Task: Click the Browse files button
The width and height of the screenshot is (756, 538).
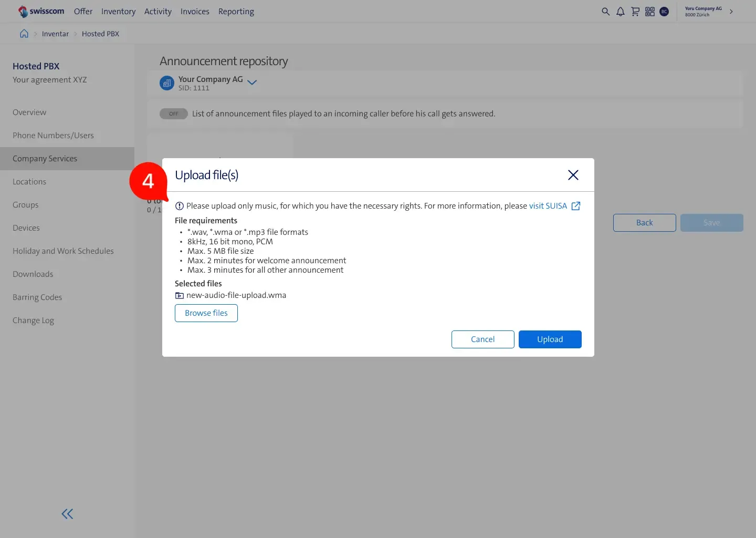Action: (206, 313)
